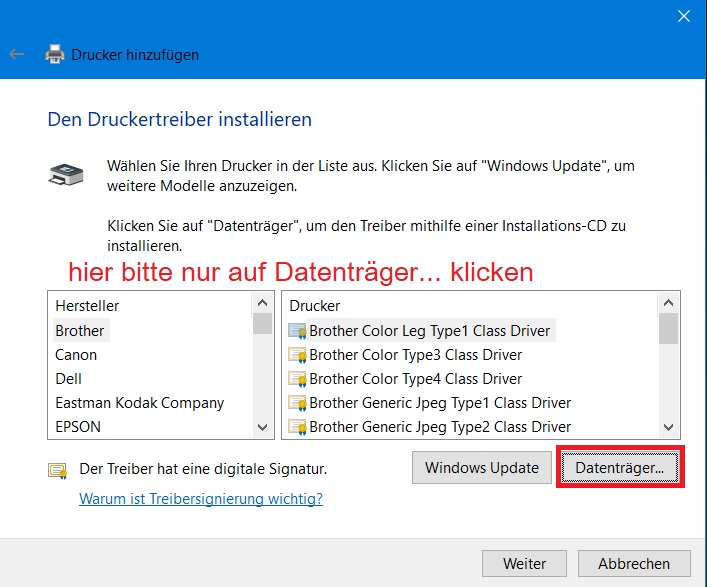Click the Windows Update button

(482, 468)
